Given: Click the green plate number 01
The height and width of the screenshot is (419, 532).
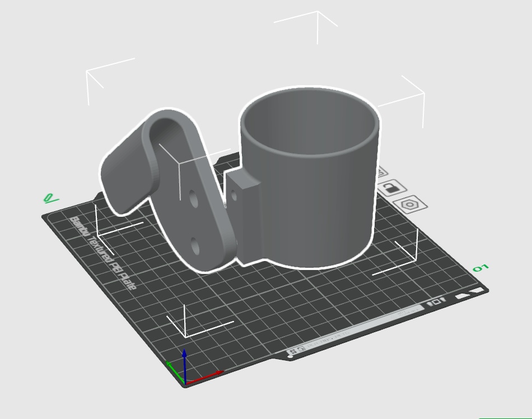Looking at the screenshot, I should pyautogui.click(x=481, y=268).
